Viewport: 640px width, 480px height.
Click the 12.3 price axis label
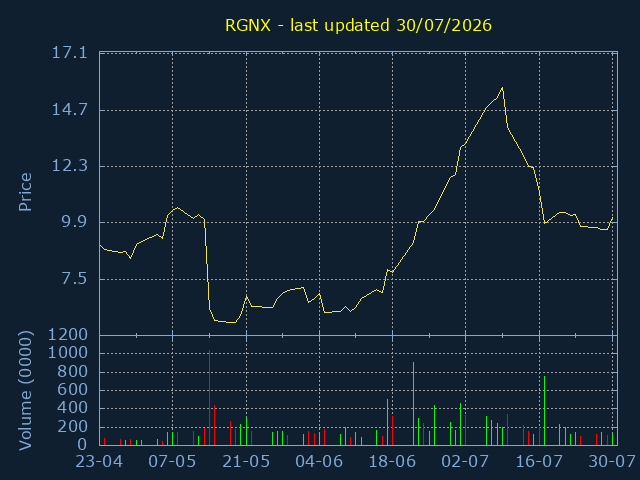pyautogui.click(x=69, y=166)
